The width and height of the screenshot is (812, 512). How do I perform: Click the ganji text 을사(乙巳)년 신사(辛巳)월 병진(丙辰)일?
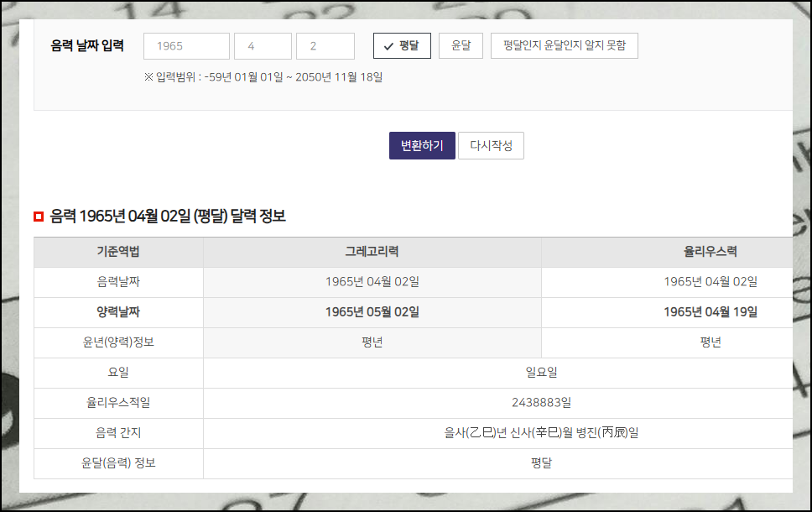click(541, 433)
